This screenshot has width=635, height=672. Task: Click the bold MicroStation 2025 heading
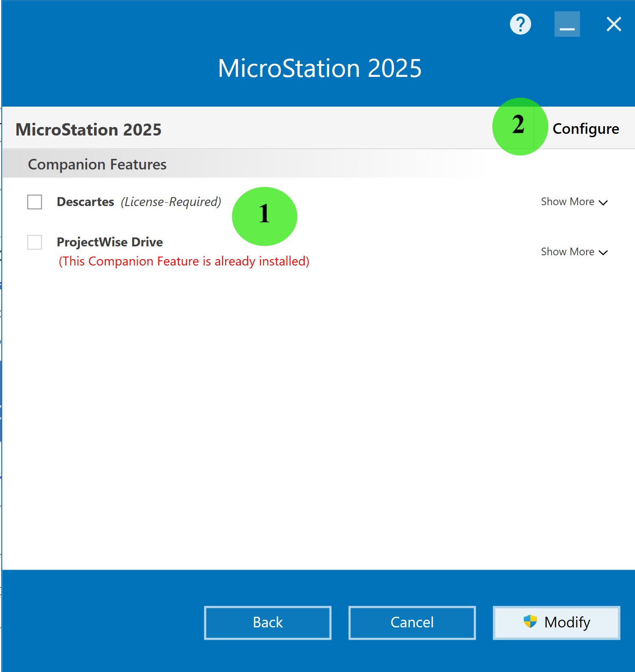pyautogui.click(x=88, y=130)
